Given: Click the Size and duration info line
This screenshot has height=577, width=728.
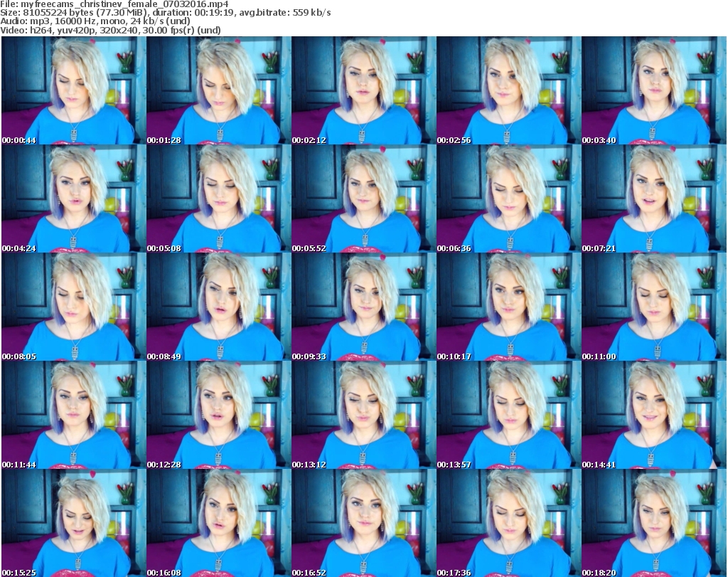Looking at the screenshot, I should click(165, 13).
